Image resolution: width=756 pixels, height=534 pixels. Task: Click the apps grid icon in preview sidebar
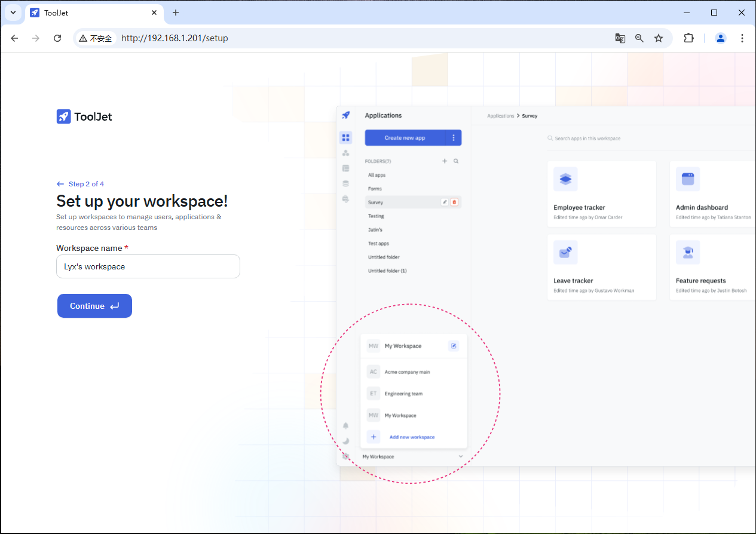pyautogui.click(x=345, y=138)
